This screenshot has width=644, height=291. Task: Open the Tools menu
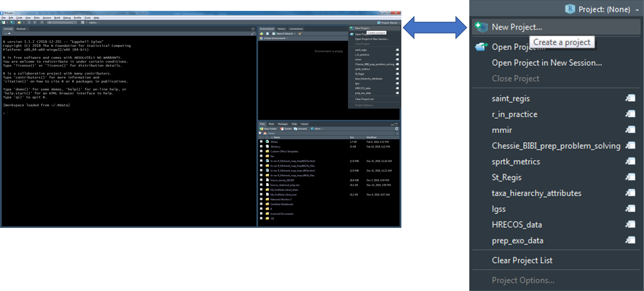coord(88,18)
